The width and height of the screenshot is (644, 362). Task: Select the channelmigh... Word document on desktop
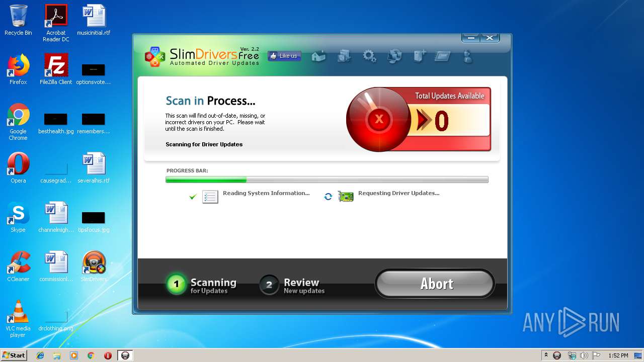[x=56, y=217]
